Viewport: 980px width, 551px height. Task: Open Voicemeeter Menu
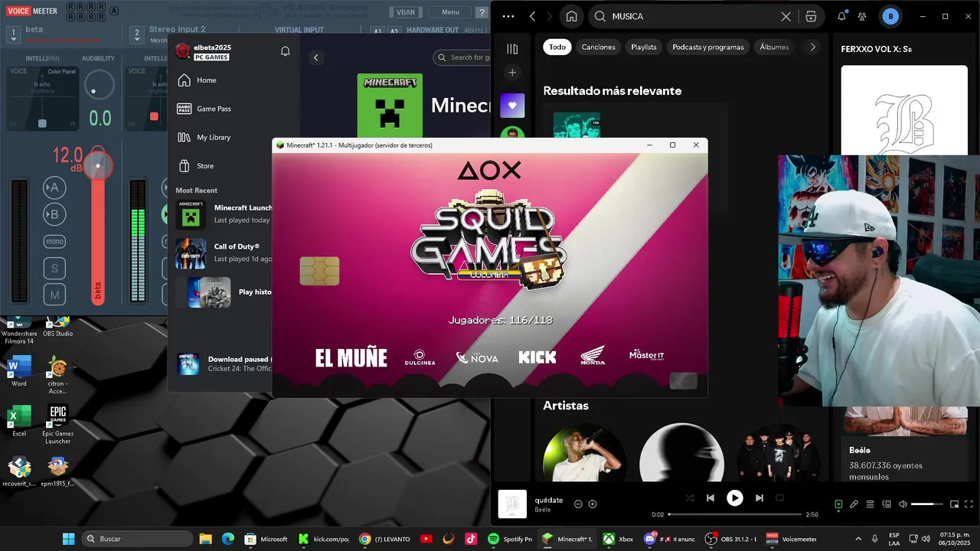[x=450, y=12]
